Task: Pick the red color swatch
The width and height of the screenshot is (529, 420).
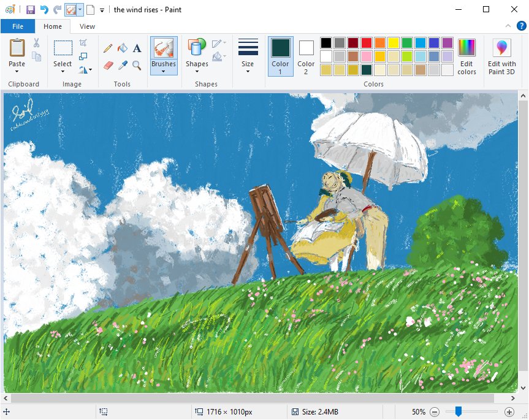Action: (367, 43)
